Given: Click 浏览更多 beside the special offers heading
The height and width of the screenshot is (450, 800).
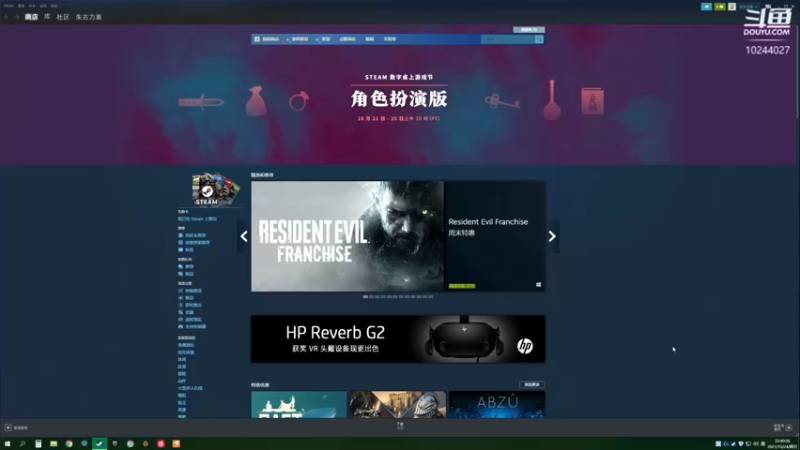Looking at the screenshot, I should (x=532, y=385).
